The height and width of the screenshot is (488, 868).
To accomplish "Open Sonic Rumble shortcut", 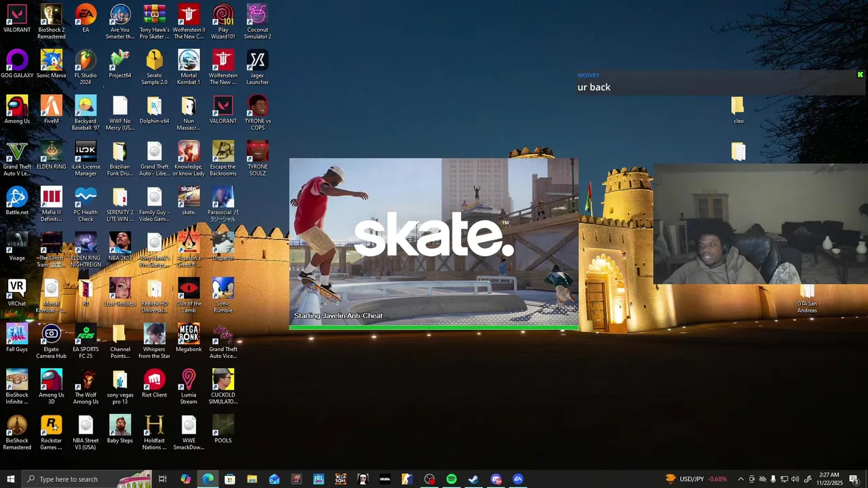I will point(223,294).
